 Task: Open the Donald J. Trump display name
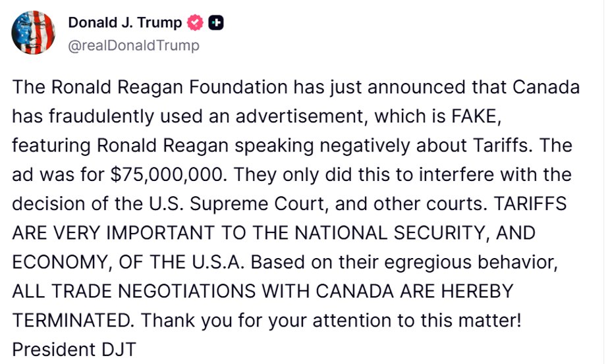[x=125, y=23]
